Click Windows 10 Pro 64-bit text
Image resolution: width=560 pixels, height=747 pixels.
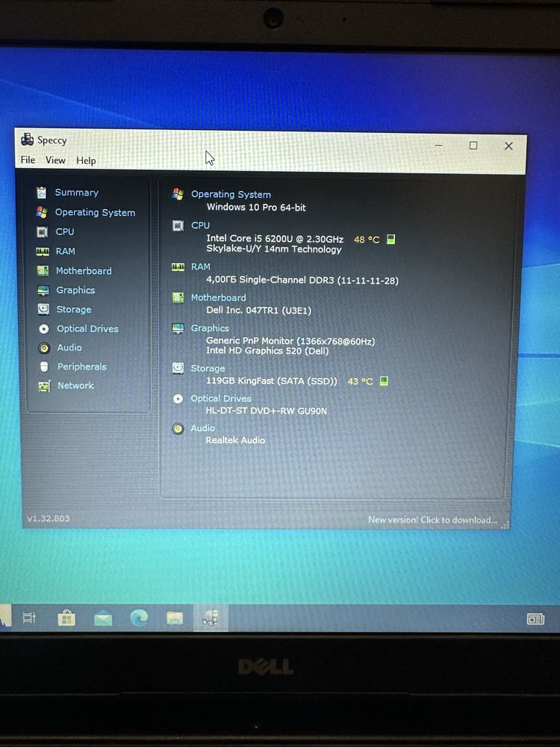256,207
